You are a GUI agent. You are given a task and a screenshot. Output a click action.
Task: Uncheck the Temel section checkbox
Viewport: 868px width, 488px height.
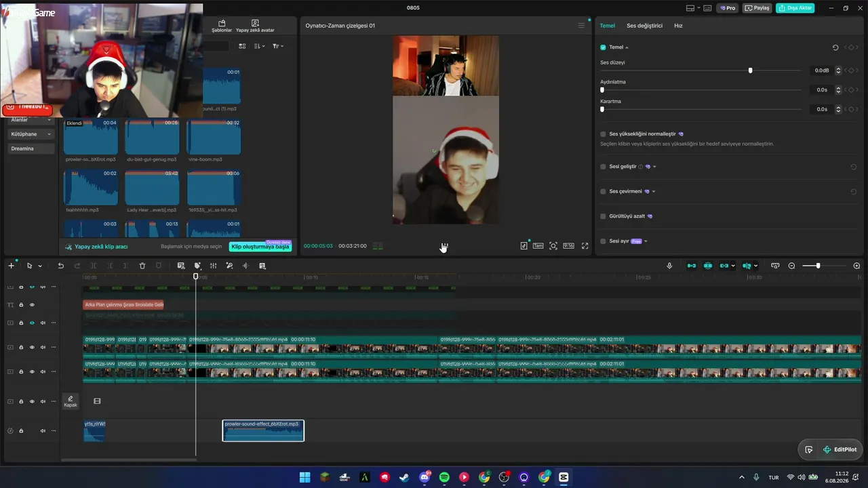[603, 47]
